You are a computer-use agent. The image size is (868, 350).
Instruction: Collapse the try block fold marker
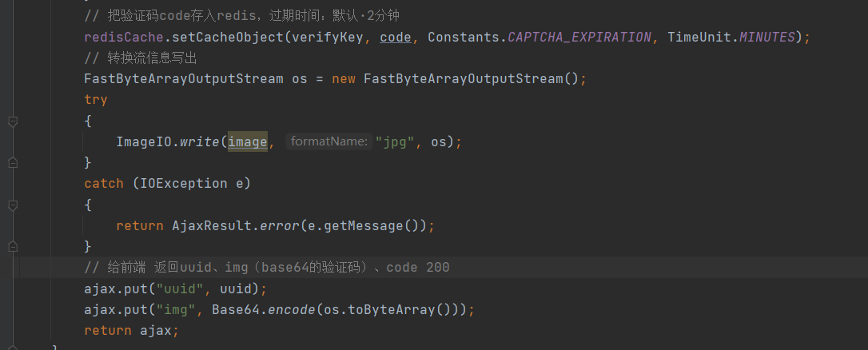point(13,121)
